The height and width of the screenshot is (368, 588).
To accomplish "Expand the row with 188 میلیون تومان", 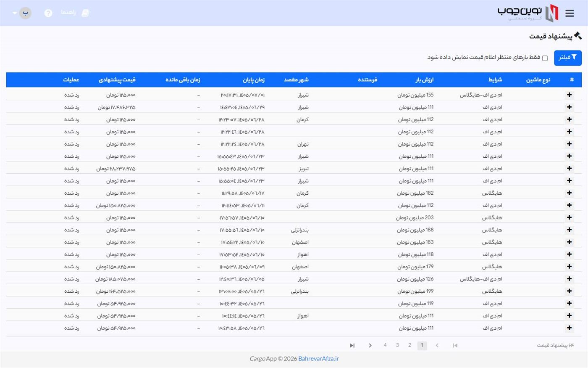I will pyautogui.click(x=569, y=230).
